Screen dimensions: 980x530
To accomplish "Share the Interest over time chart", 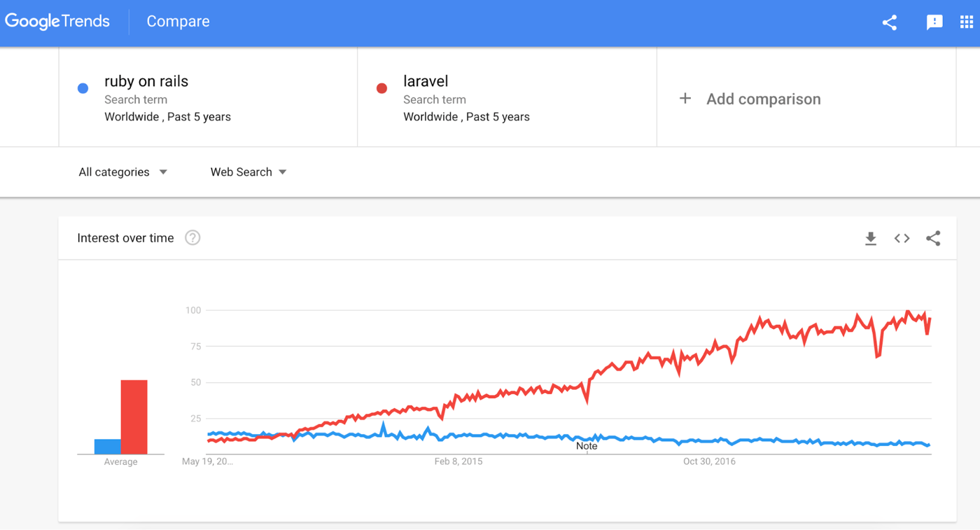I will 933,238.
